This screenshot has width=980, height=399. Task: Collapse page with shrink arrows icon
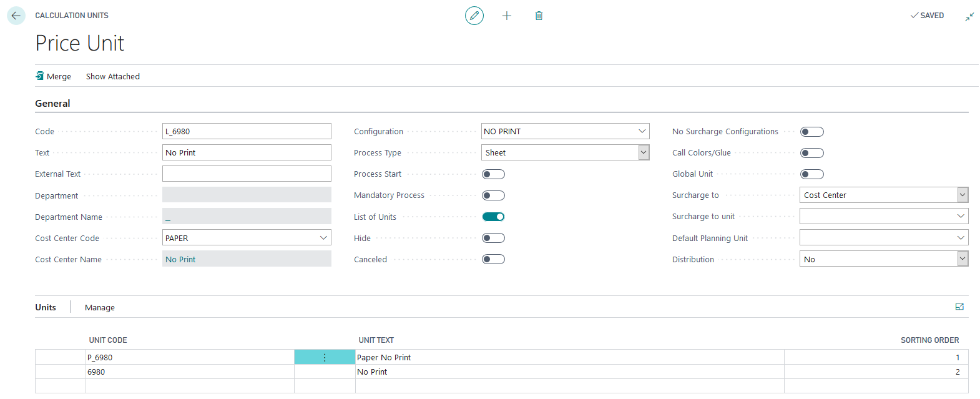969,16
